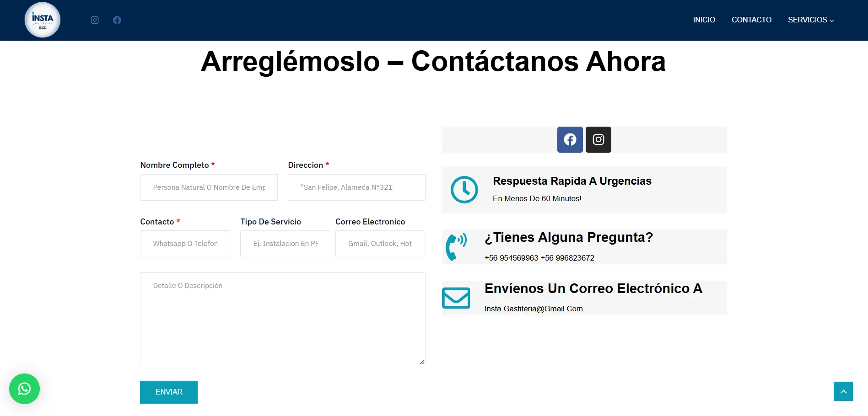
Task: Click the blue Facebook square button
Action: tap(570, 139)
